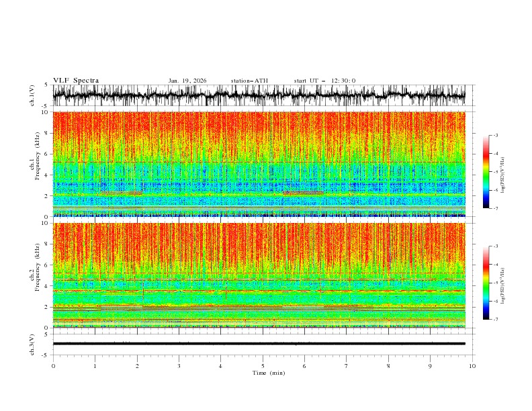Click the "ch.3(V)" waveform axis label
Viewport: 532px width, 411px height.
[x=32, y=345]
